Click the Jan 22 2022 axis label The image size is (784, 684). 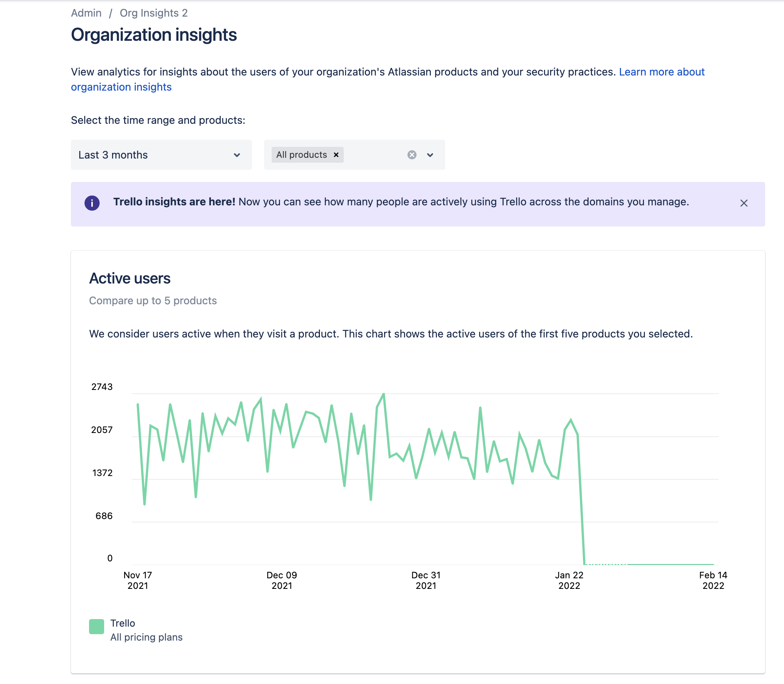569,580
